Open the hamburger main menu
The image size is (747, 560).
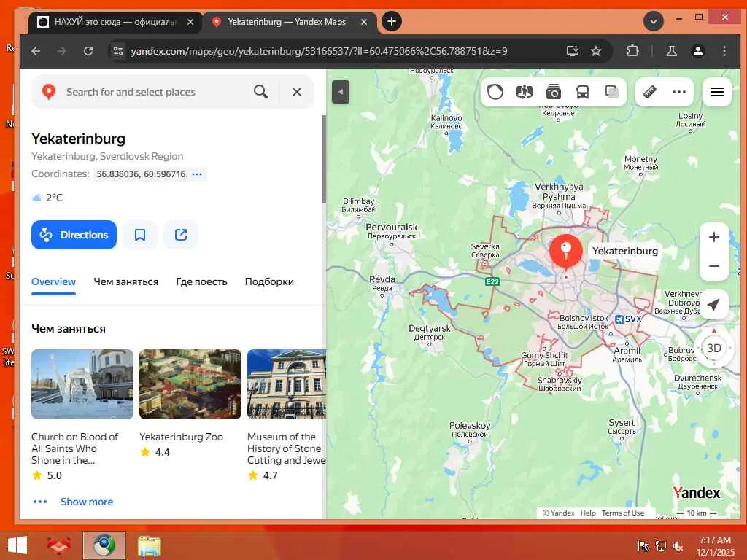[x=717, y=91]
